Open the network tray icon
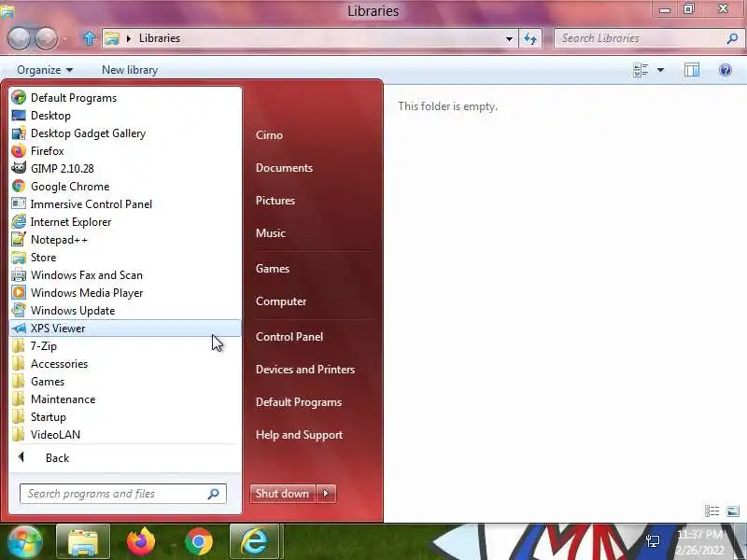 [x=653, y=541]
